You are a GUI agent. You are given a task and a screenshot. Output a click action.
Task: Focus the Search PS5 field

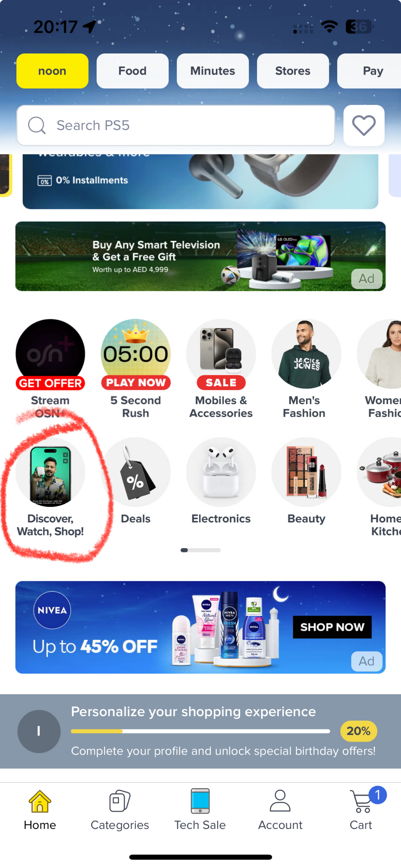coord(175,125)
